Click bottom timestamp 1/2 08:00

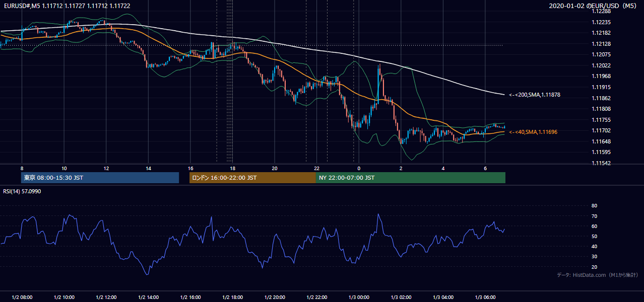click(22, 297)
